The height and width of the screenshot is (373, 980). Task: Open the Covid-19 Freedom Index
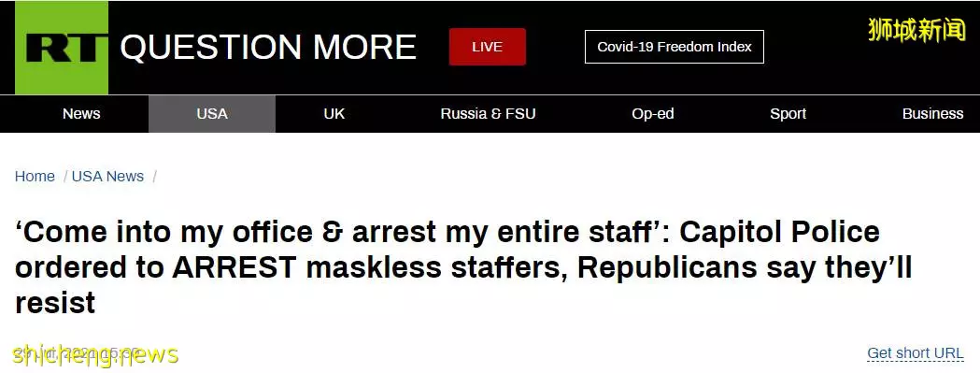674,47
